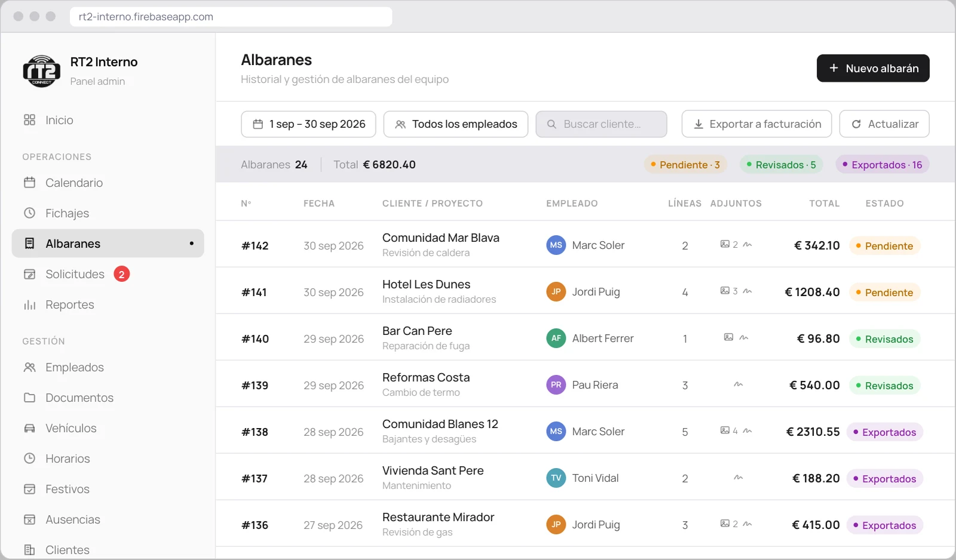Viewport: 956px width, 560px height.
Task: Click the Ausencias calendar icon
Action: [x=29, y=519]
